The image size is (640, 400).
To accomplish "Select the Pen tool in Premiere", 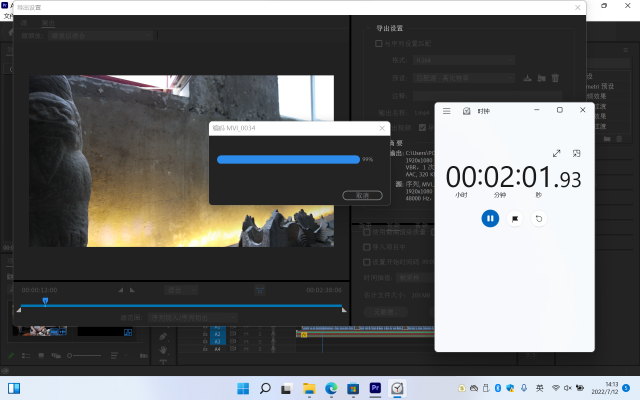I will (x=163, y=336).
